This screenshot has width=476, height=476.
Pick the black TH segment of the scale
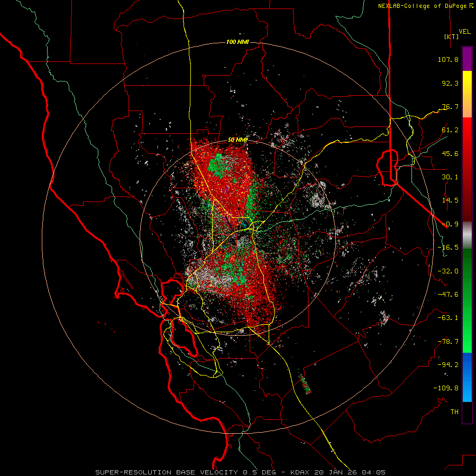(x=467, y=413)
